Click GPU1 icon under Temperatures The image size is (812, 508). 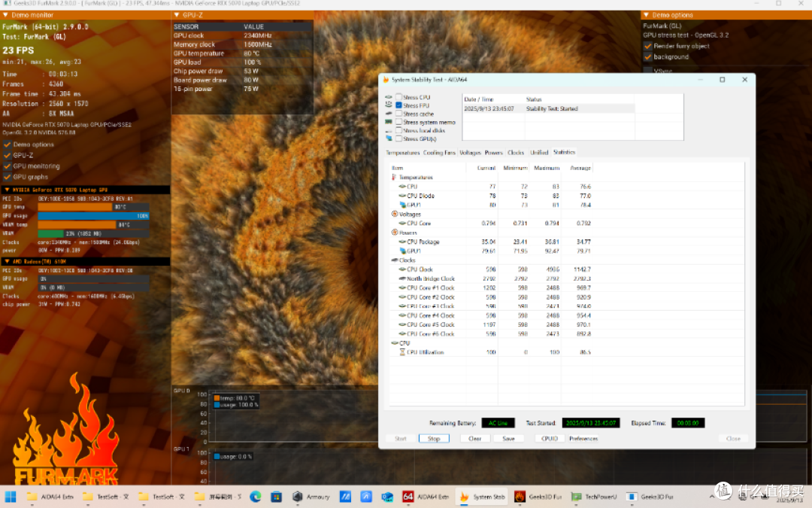403,205
